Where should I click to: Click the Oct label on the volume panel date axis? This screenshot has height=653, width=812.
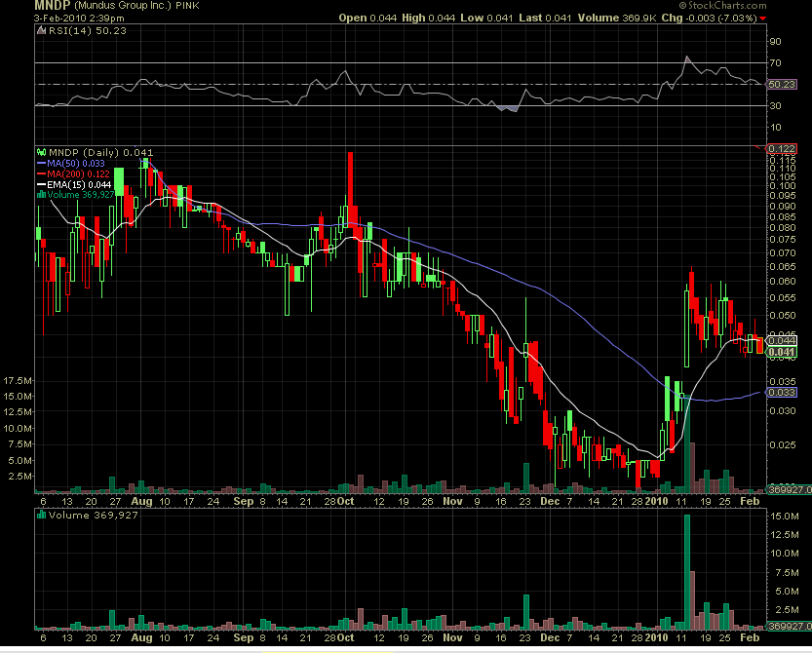[x=346, y=638]
